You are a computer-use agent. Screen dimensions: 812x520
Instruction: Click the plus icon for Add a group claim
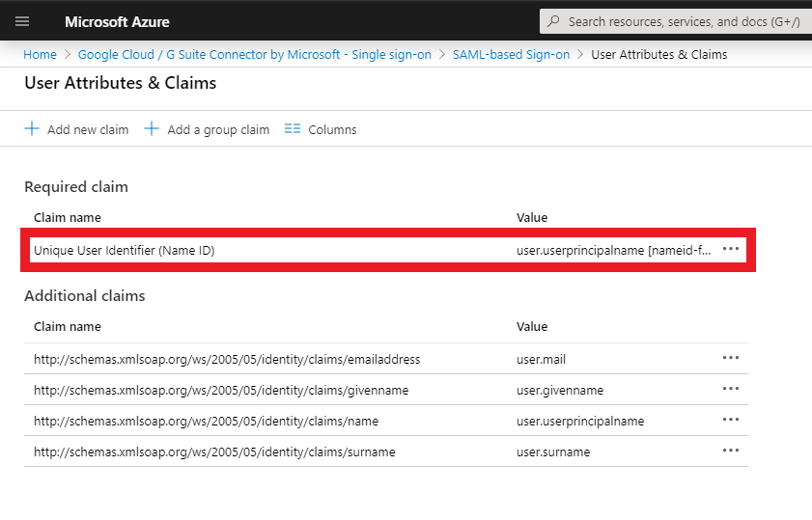pos(152,129)
